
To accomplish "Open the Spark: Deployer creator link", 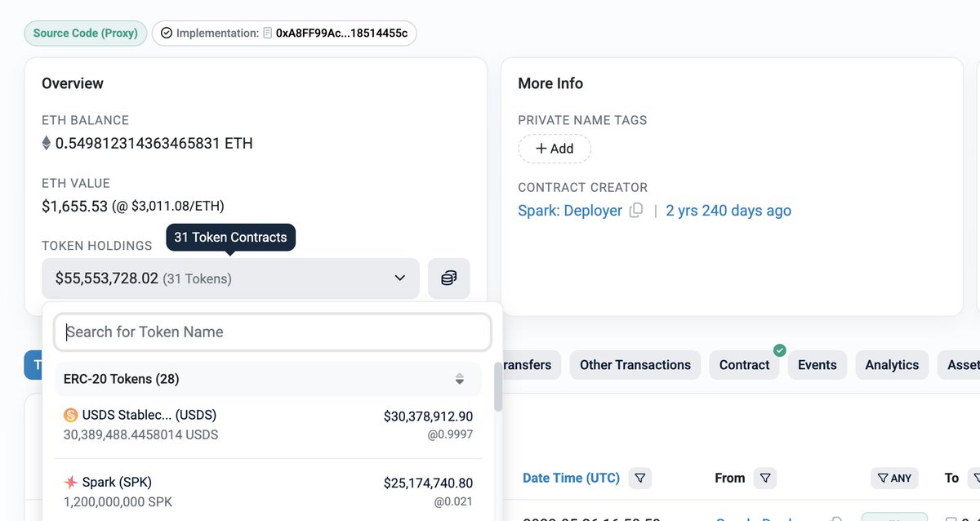I will (x=570, y=211).
